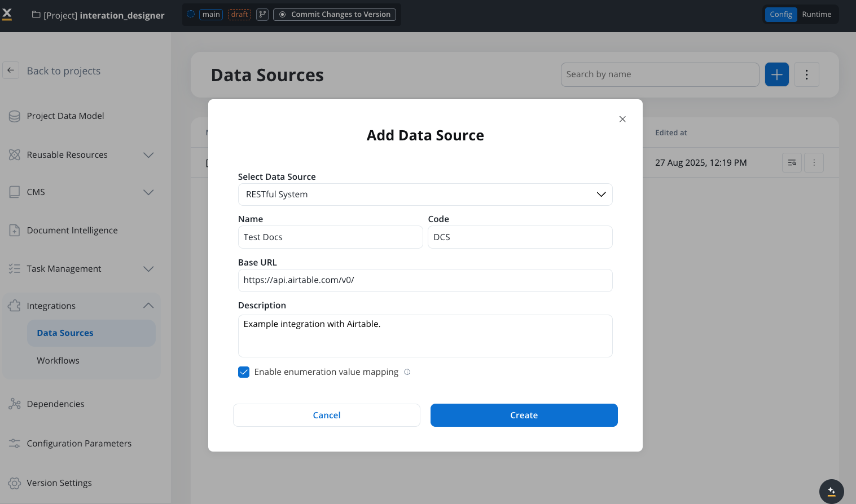The image size is (856, 504).
Task: Click into the Base URL field
Action: click(x=425, y=280)
